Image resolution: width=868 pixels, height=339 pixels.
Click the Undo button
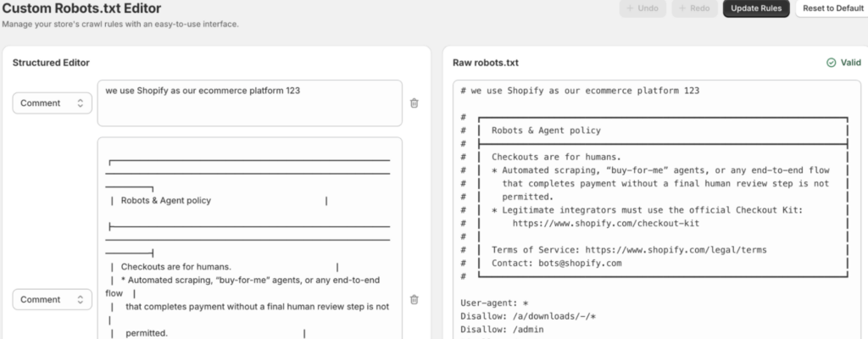(643, 8)
